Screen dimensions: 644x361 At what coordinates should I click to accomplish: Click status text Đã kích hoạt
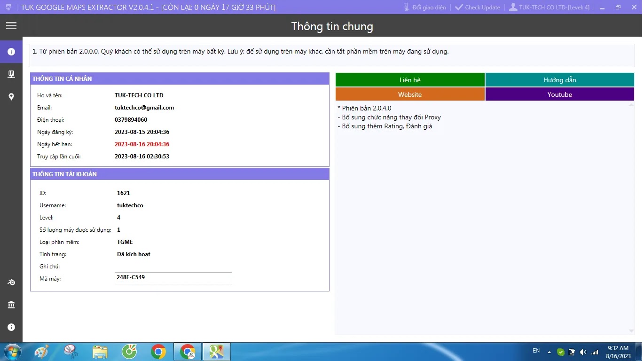point(134,254)
